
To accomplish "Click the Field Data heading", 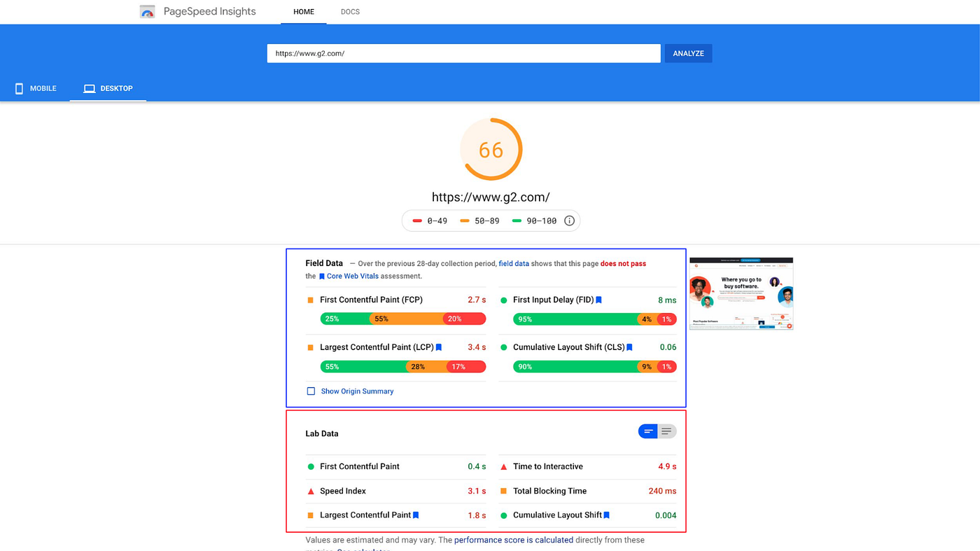I will click(x=324, y=263).
